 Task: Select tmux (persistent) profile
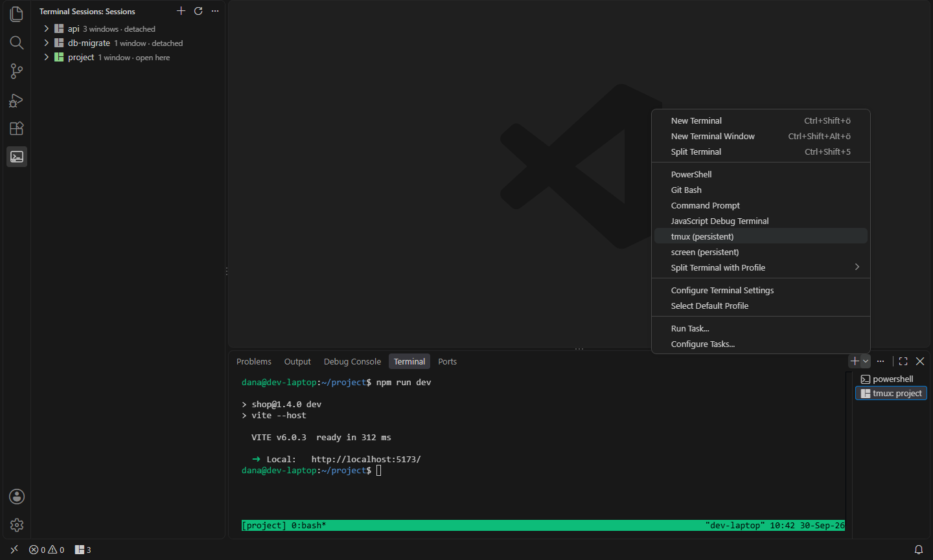pyautogui.click(x=761, y=236)
